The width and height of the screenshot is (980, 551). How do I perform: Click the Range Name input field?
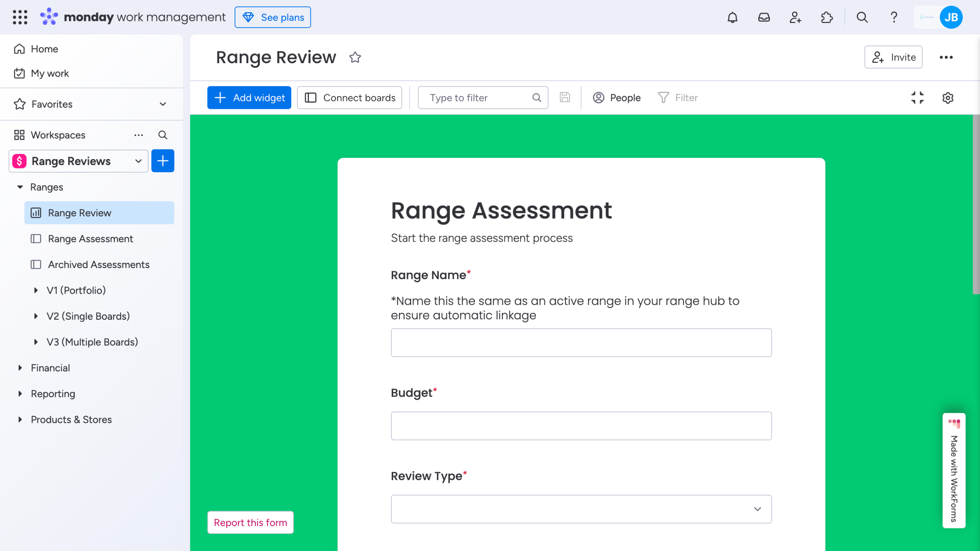pos(581,343)
